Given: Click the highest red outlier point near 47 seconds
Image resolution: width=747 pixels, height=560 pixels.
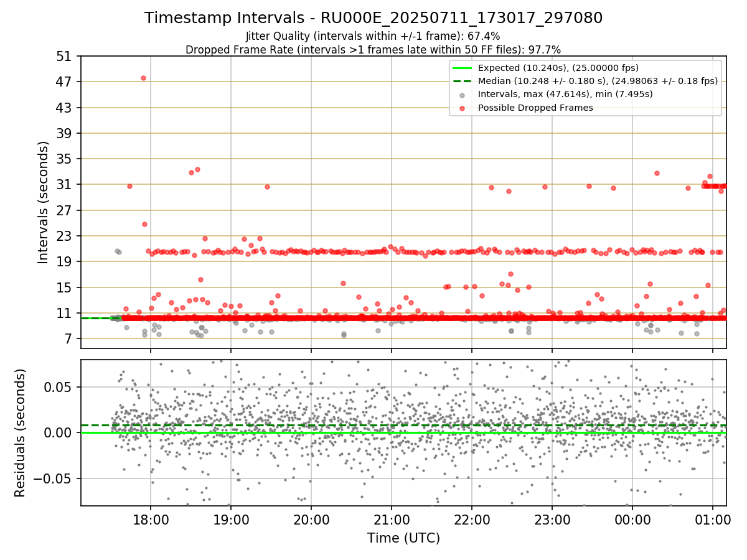Looking at the screenshot, I should point(143,78).
